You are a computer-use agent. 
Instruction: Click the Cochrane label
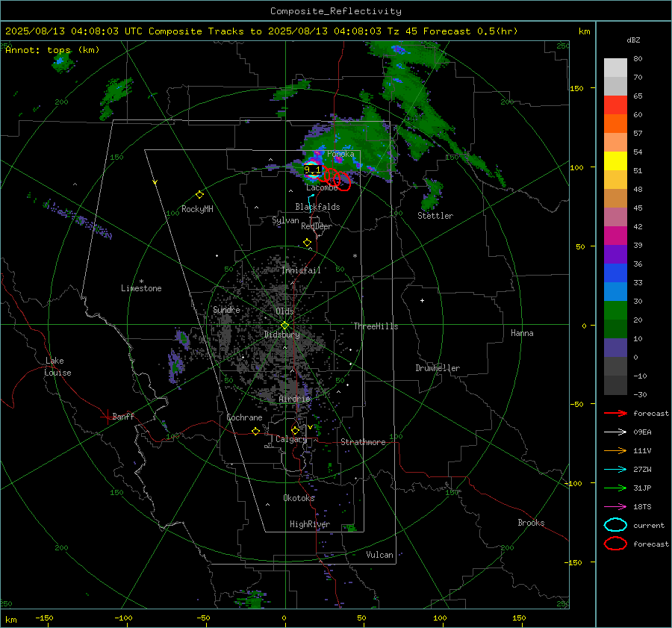coord(244,417)
